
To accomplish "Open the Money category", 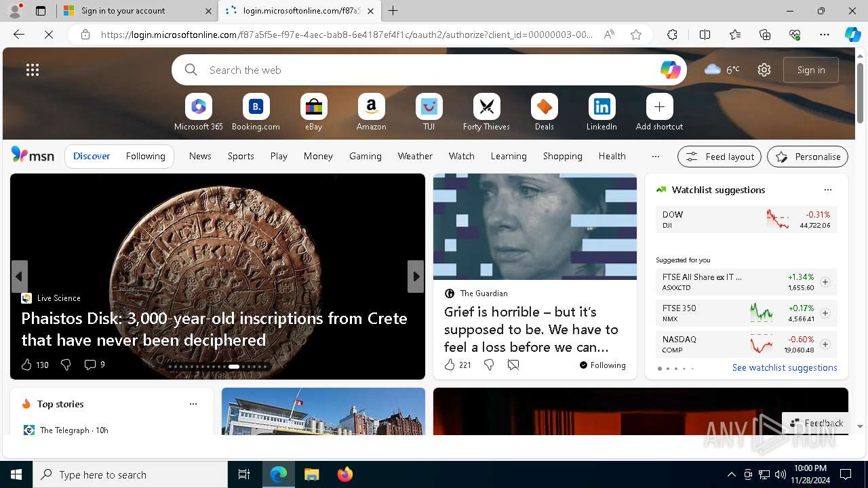I will click(x=318, y=156).
